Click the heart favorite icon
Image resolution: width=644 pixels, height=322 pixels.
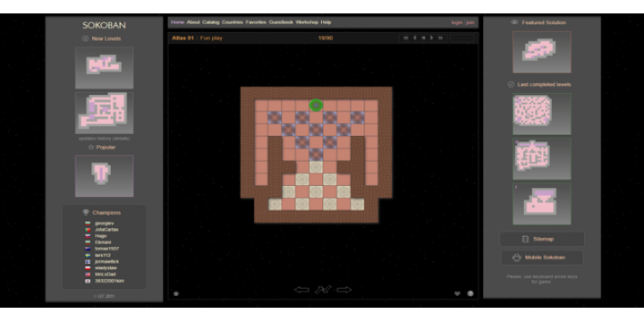(457, 293)
